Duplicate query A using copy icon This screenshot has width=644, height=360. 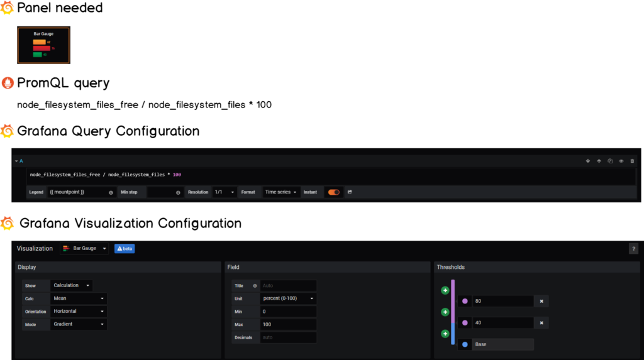610,161
